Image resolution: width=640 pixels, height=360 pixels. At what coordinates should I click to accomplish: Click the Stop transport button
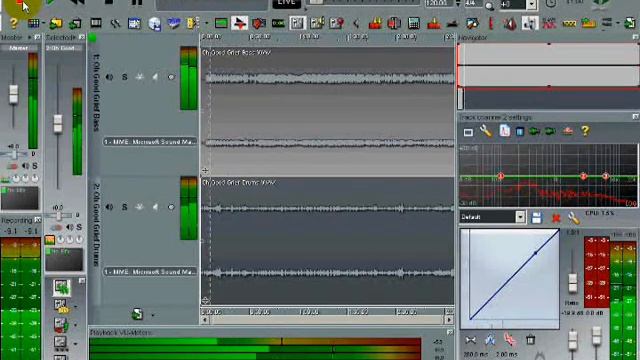pyautogui.click(x=109, y=2)
